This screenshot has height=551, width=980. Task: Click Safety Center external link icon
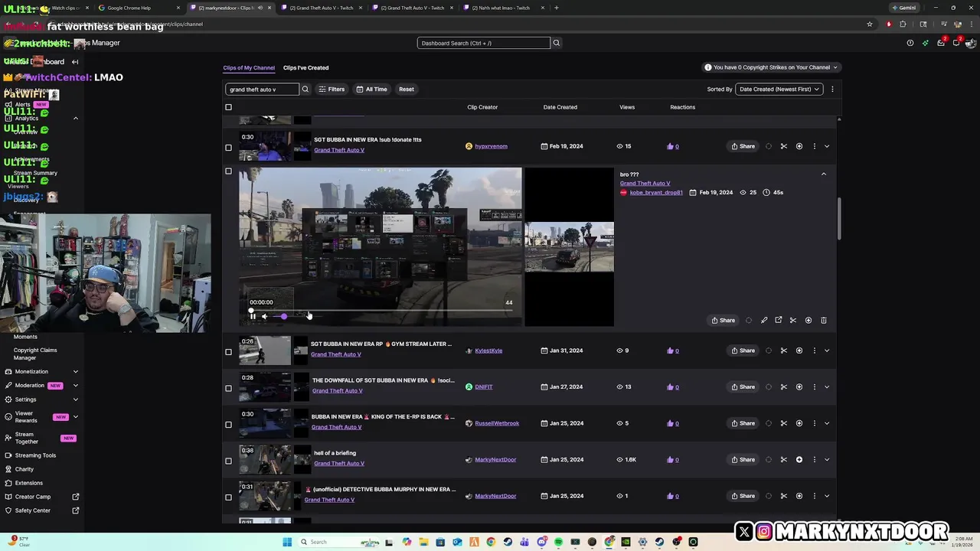coord(76,510)
